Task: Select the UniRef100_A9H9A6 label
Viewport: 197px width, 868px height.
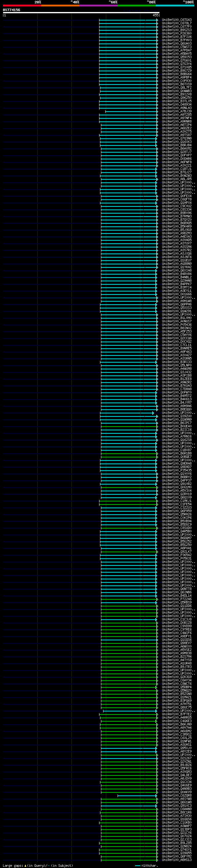Action: pyautogui.click(x=177, y=406)
